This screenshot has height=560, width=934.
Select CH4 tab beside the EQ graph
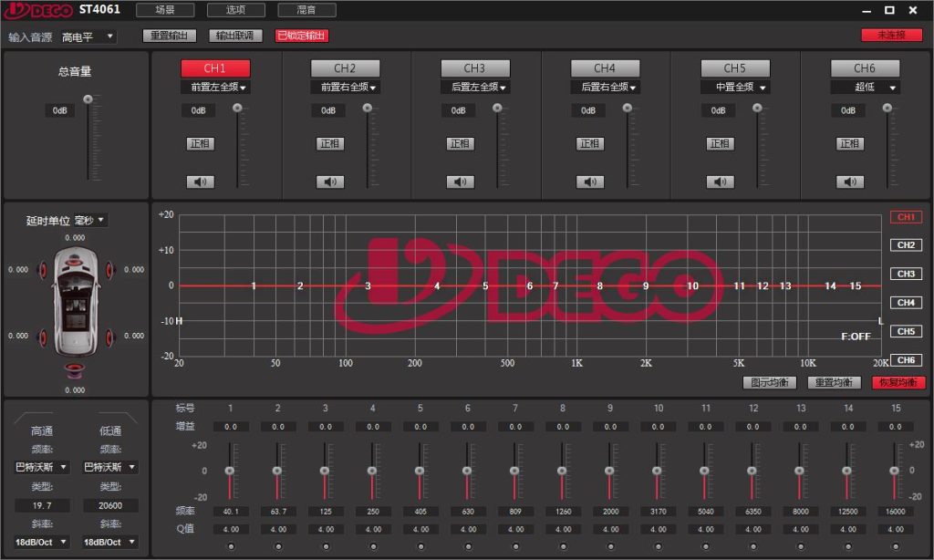tap(906, 303)
